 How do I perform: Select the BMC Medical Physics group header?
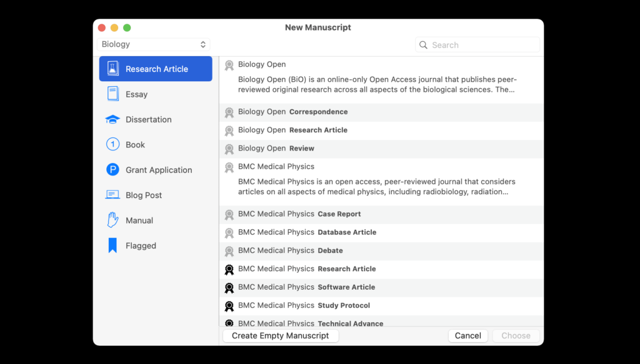276,167
